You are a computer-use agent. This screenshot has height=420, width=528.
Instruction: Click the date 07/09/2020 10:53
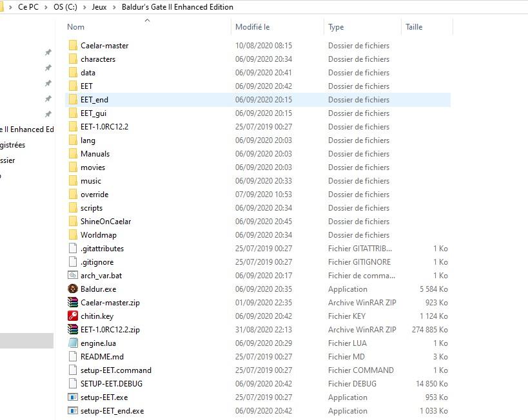[263, 194]
